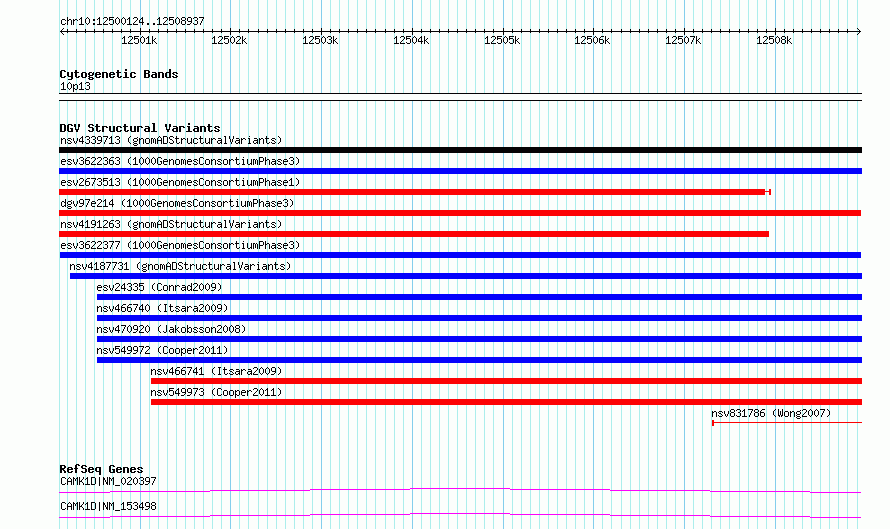The image size is (890, 529).
Task: Click the 12508k ruler position
Action: 774,40
